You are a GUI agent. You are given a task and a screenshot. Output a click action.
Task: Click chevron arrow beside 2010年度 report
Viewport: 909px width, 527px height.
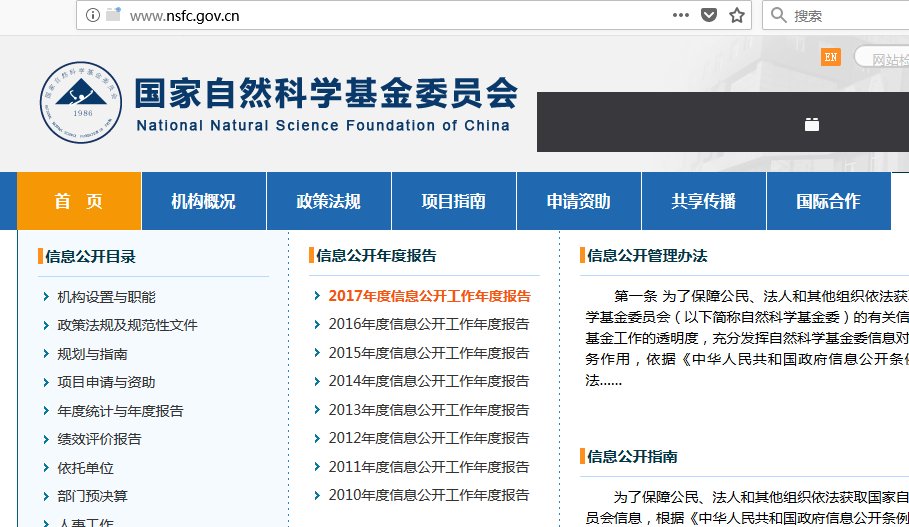tap(317, 495)
